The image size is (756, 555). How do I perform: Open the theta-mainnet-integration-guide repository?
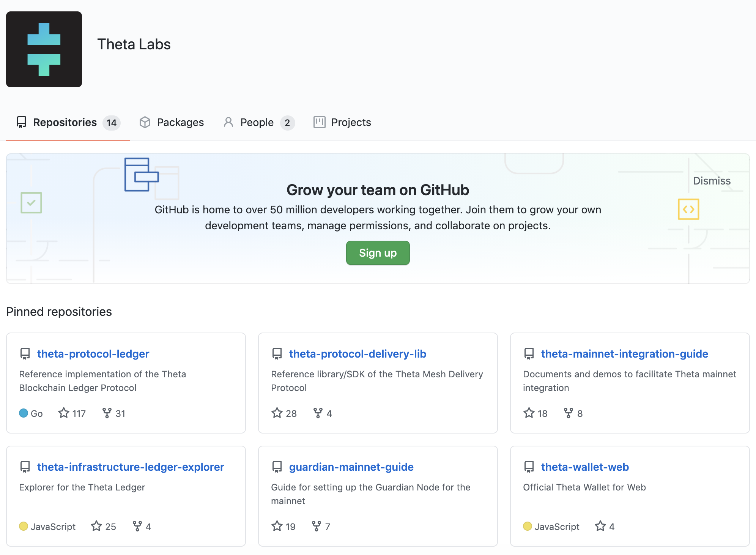pyautogui.click(x=624, y=354)
